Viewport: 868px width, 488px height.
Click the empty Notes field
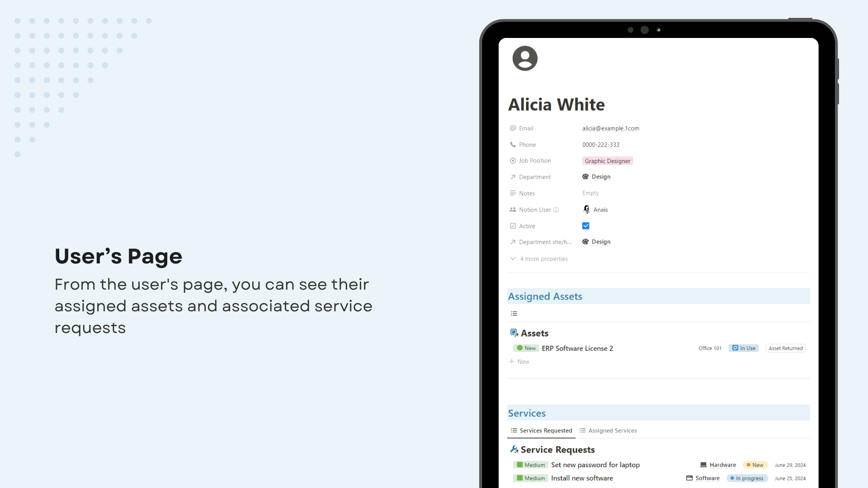590,193
